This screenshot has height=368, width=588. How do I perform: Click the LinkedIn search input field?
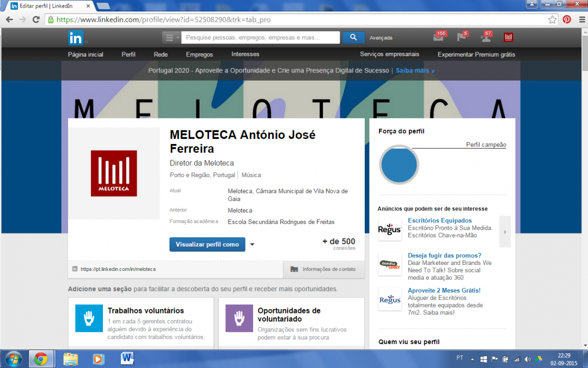[260, 38]
